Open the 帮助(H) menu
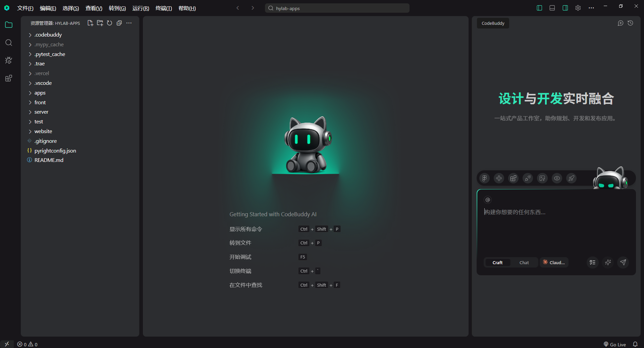 pyautogui.click(x=187, y=8)
